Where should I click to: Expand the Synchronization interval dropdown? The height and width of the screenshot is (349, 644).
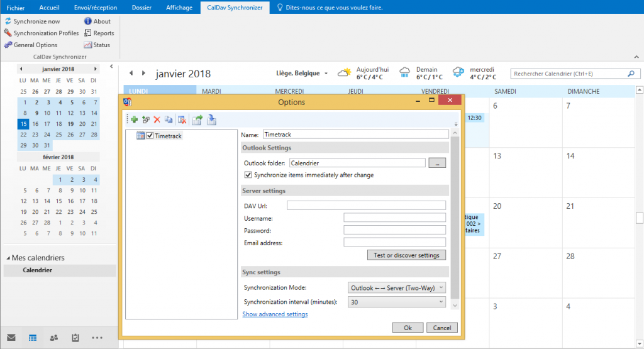click(397, 302)
